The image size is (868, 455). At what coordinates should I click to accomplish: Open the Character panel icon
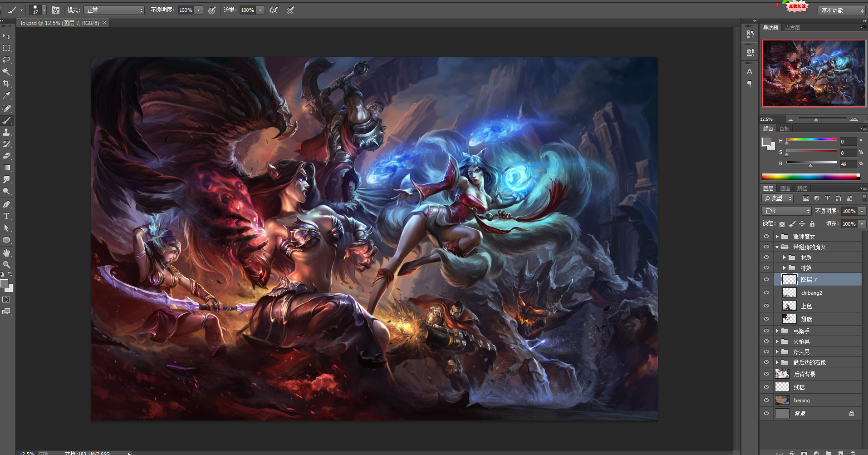750,71
